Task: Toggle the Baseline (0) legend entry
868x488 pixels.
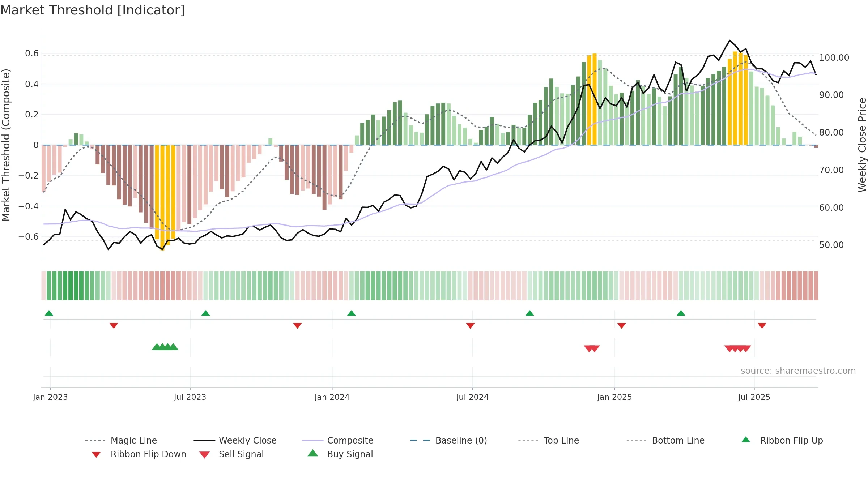Action: (448, 440)
